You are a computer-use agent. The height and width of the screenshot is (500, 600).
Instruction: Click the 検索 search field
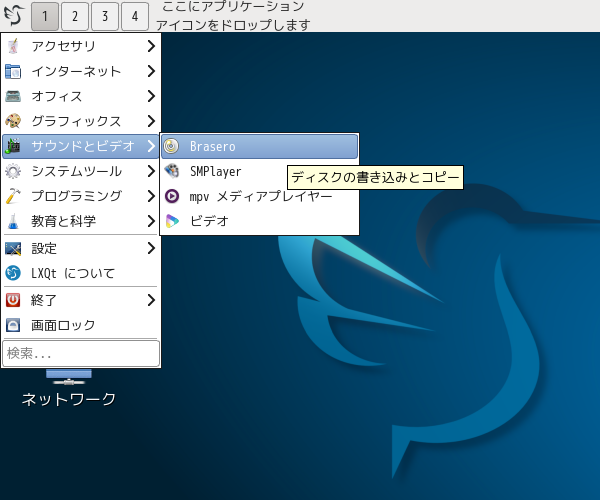coord(81,353)
